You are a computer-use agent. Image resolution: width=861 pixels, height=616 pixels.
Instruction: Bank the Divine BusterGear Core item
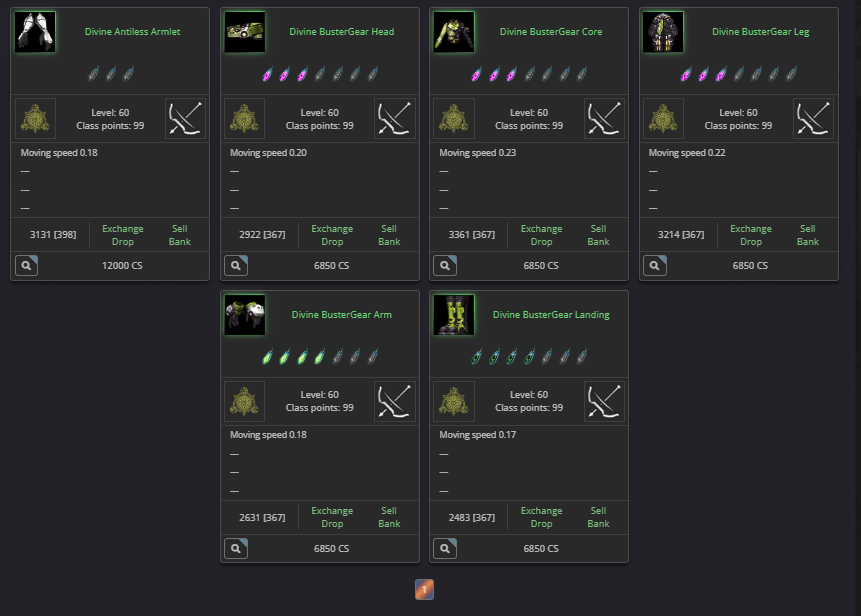[x=598, y=242]
